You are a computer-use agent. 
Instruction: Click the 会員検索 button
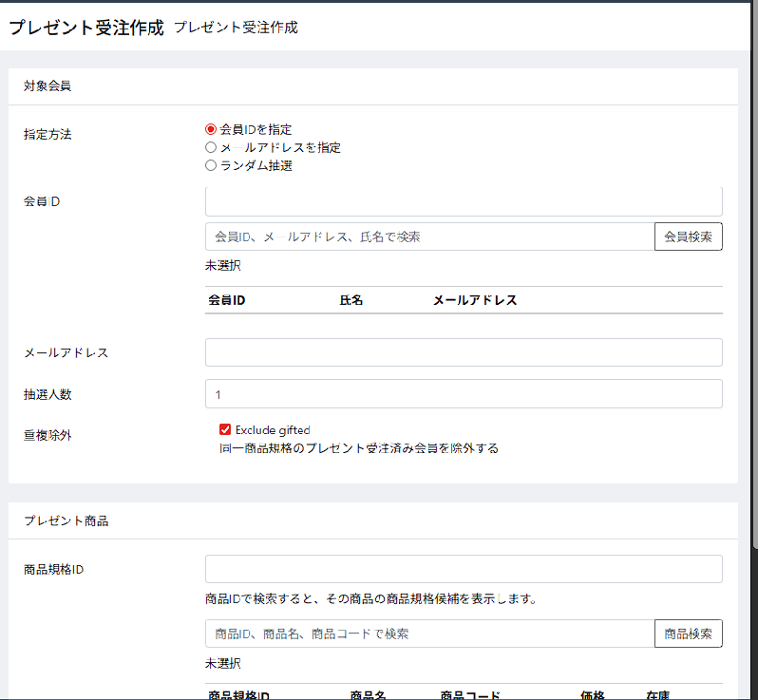tap(689, 236)
